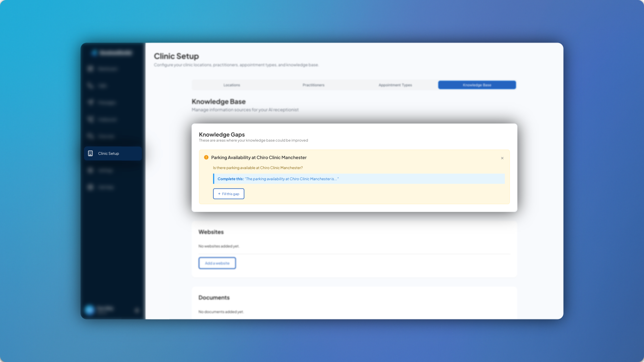Expand the user profile chevron in sidebar

(x=137, y=310)
